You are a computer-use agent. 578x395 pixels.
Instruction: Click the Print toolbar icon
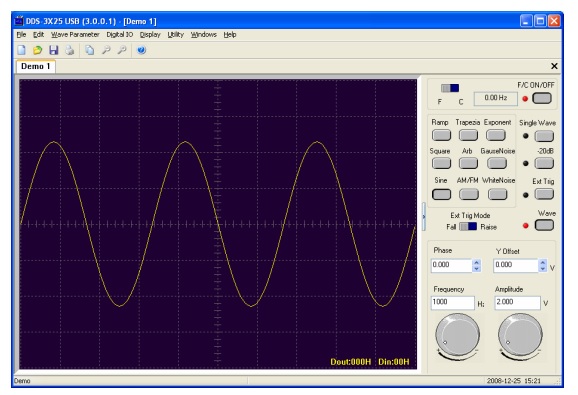point(70,50)
